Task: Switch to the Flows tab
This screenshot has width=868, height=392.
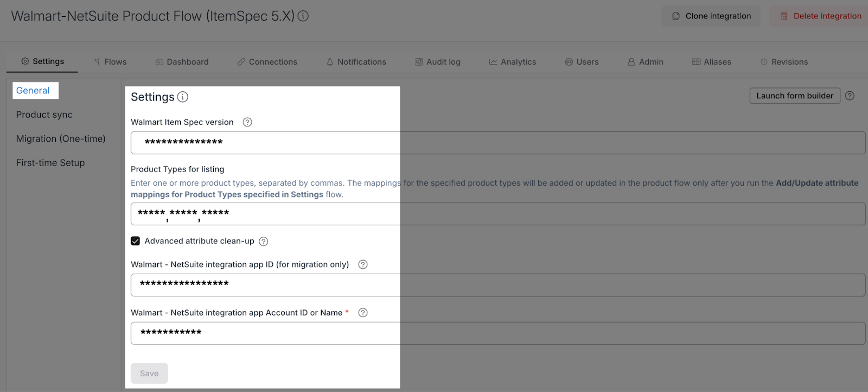Action: (x=110, y=62)
